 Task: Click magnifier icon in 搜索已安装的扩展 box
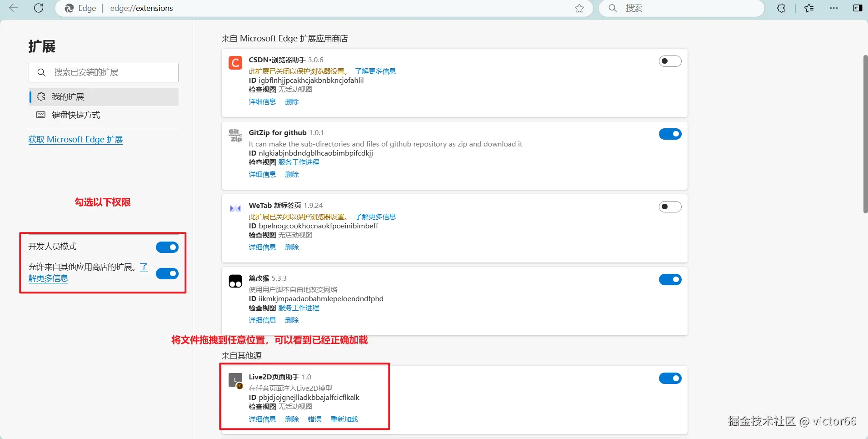41,72
